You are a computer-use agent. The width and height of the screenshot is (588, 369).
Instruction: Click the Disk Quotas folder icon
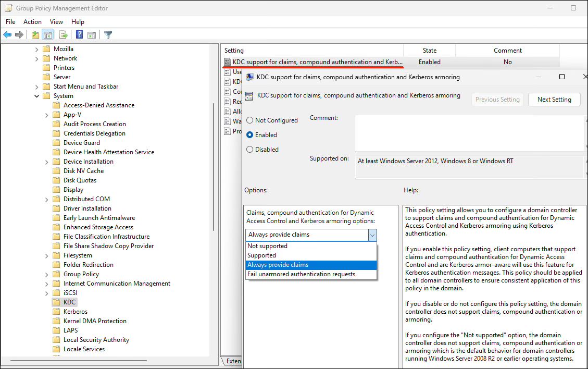pos(56,180)
